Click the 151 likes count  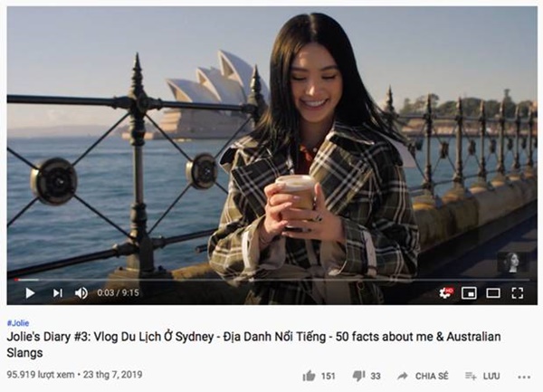(328, 376)
